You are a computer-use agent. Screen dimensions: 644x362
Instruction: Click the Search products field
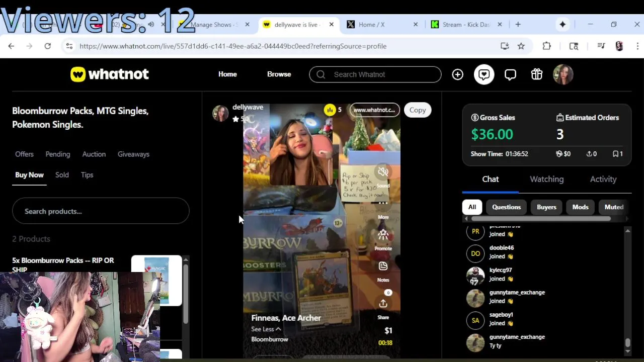pyautogui.click(x=101, y=211)
